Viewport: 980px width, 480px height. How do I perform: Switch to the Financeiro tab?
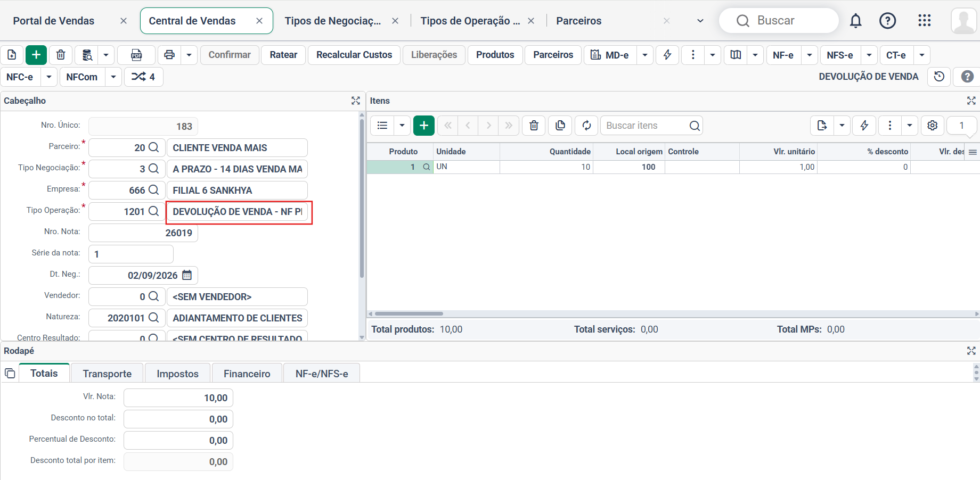[x=247, y=374]
